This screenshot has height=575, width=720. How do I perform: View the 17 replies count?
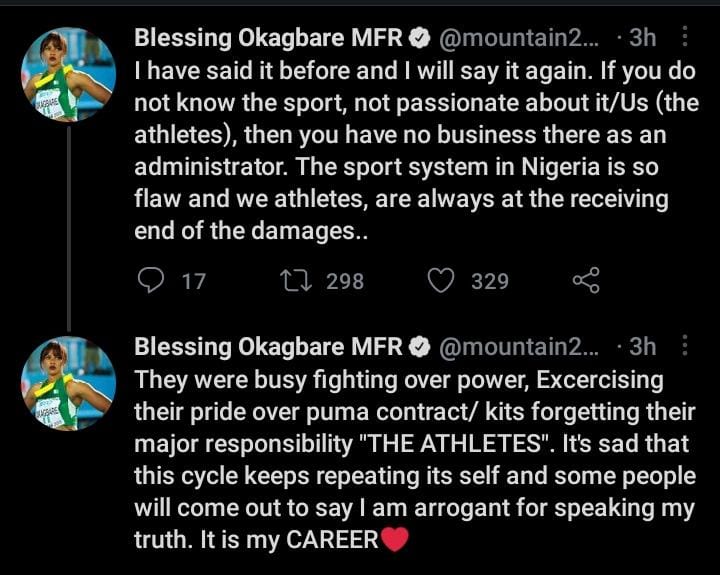pyautogui.click(x=193, y=281)
